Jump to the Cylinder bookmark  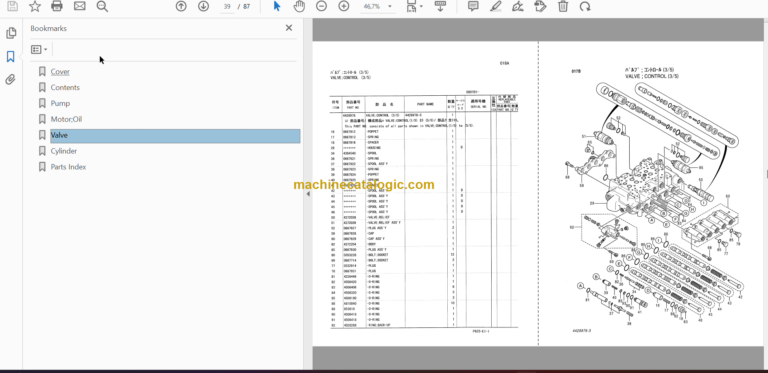64,151
